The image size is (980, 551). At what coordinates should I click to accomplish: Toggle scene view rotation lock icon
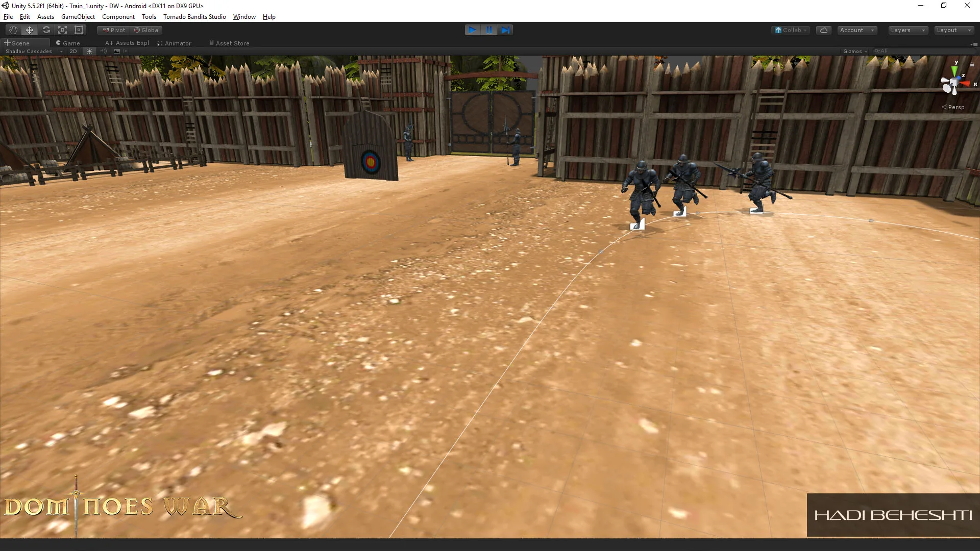pos(972,64)
